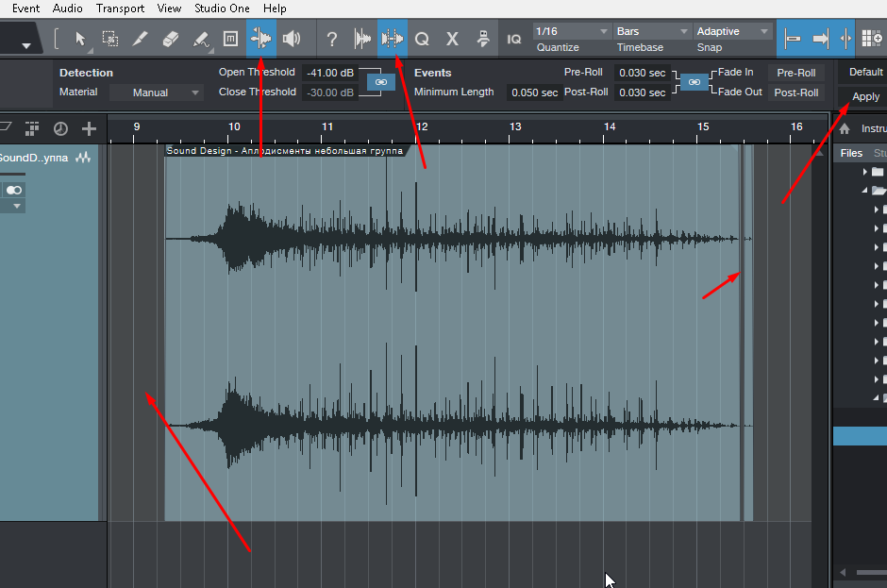Click bar 12 on the timeline ruler
Viewport: 887px width, 588px height.
pos(422,126)
